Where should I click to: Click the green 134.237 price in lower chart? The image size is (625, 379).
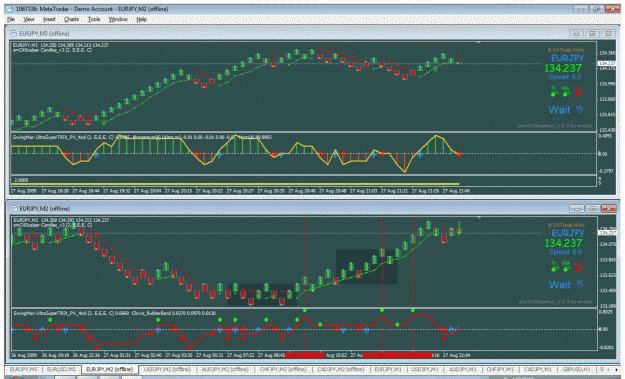tap(564, 243)
